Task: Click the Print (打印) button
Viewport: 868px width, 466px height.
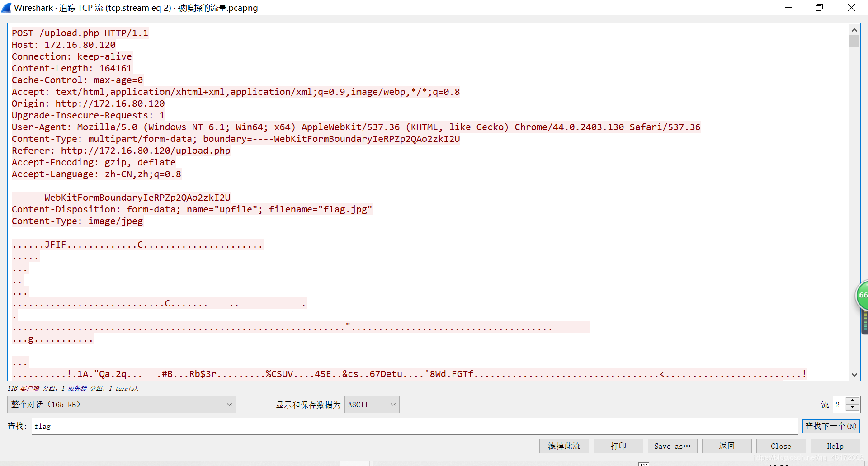Action: pos(618,446)
